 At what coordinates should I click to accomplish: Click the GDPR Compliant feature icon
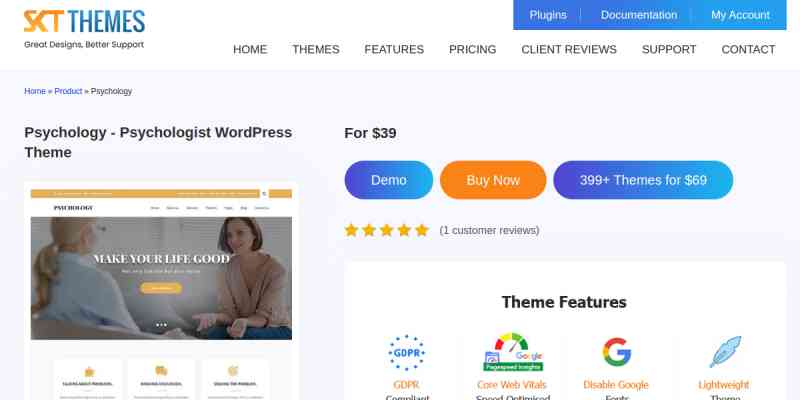click(x=407, y=353)
